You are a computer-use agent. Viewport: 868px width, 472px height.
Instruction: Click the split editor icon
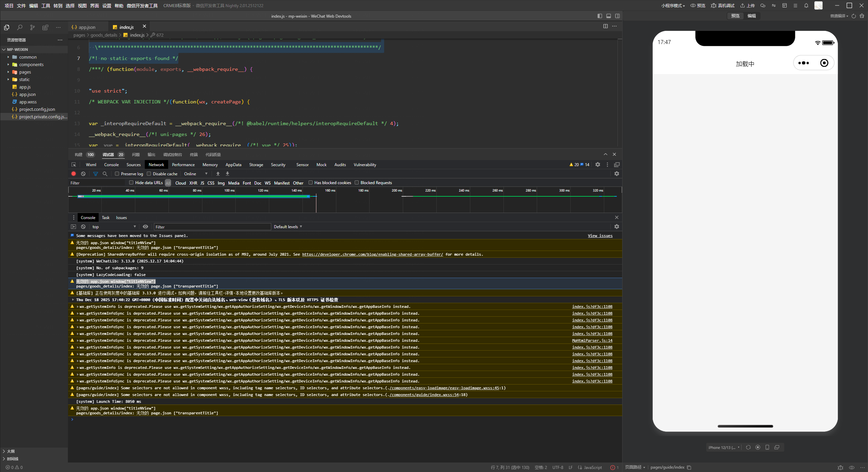pos(605,26)
